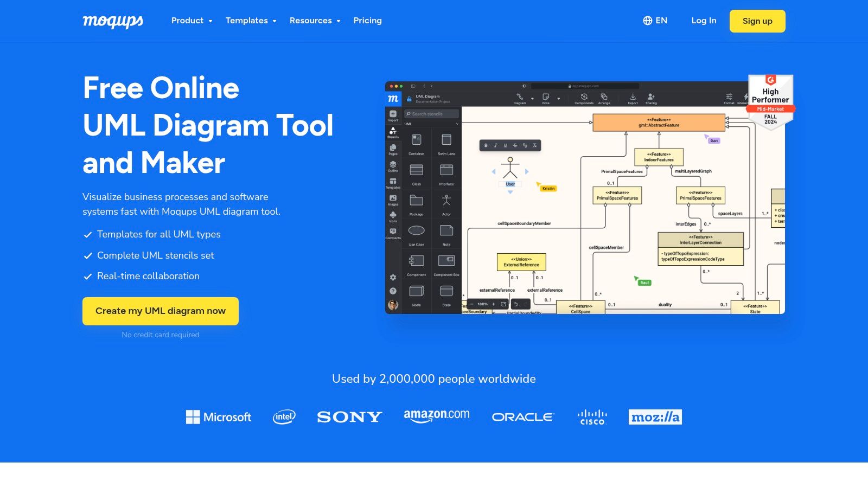Click the settings gear in sidebar
The width and height of the screenshot is (868, 488).
coord(393,277)
